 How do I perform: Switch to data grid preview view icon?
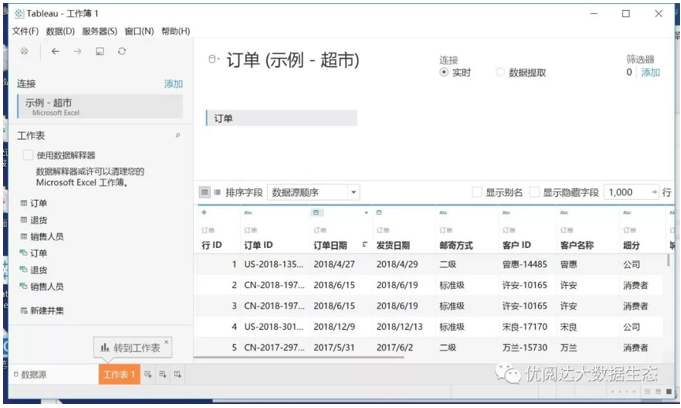pyautogui.click(x=204, y=192)
